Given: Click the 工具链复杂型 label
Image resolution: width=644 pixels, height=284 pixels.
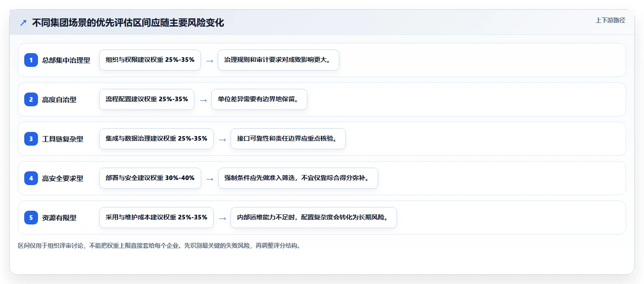Looking at the screenshot, I should pyautogui.click(x=63, y=139).
